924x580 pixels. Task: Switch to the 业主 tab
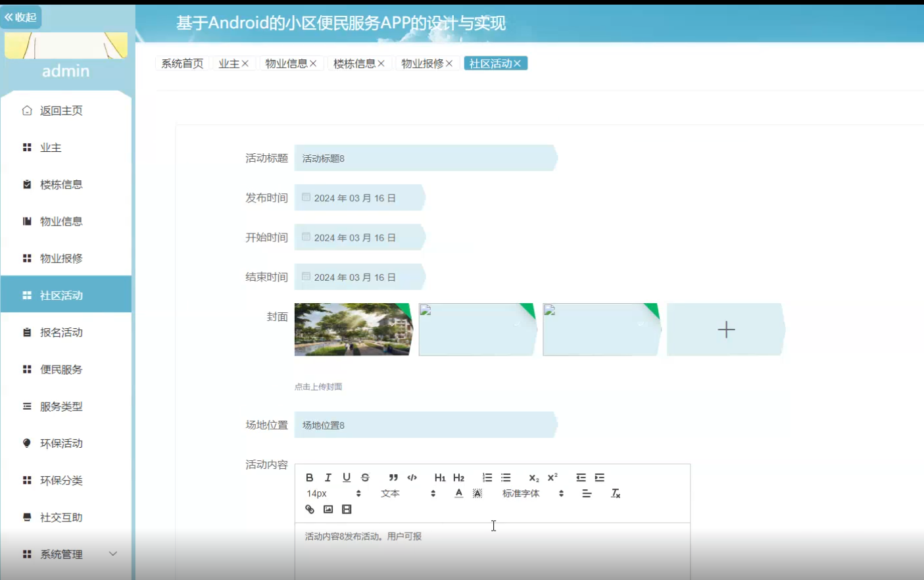point(229,63)
